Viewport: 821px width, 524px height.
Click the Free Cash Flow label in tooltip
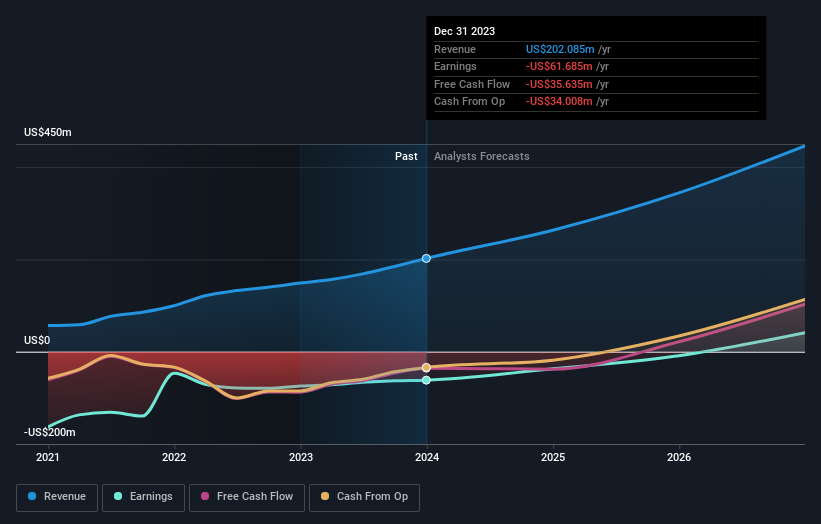pos(472,84)
